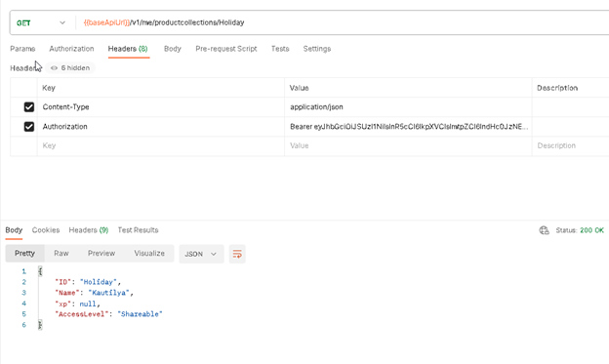Select the Raw response view
The height and width of the screenshot is (364, 609).
click(x=61, y=254)
